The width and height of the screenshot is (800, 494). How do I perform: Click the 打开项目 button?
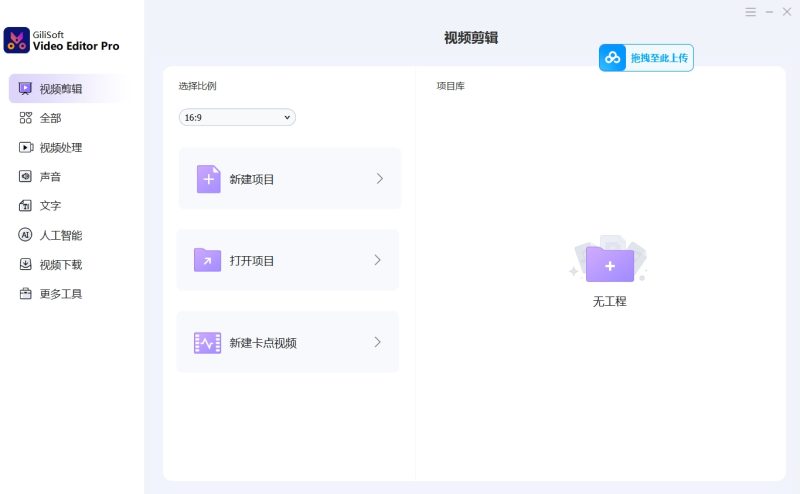point(288,260)
